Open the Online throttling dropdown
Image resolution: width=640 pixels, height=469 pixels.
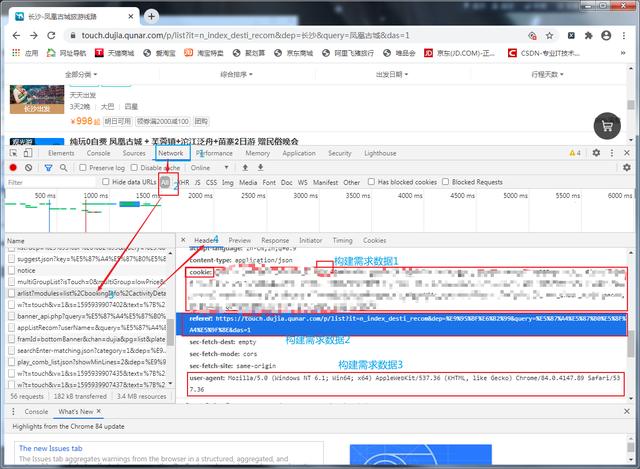point(210,168)
